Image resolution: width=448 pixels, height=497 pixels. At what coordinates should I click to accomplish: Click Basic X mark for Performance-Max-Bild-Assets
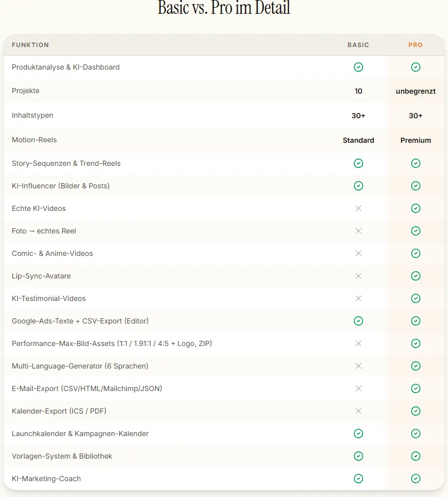click(x=359, y=343)
